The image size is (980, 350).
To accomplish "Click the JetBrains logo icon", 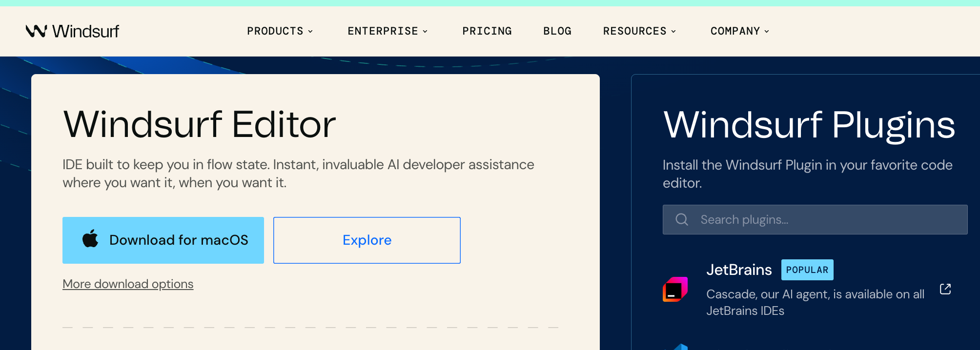I will (x=675, y=290).
